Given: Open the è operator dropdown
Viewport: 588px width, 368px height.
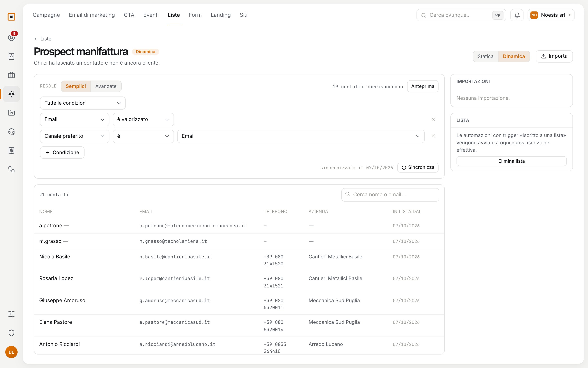Looking at the screenshot, I should tap(143, 136).
